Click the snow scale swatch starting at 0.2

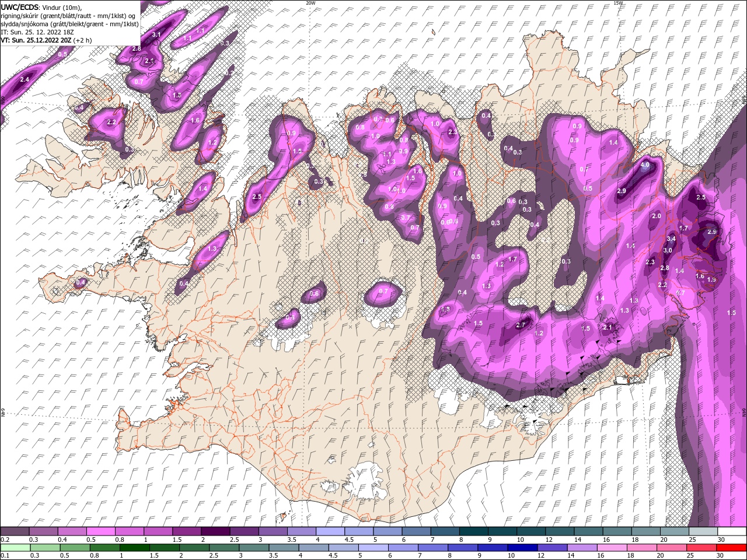point(15,531)
